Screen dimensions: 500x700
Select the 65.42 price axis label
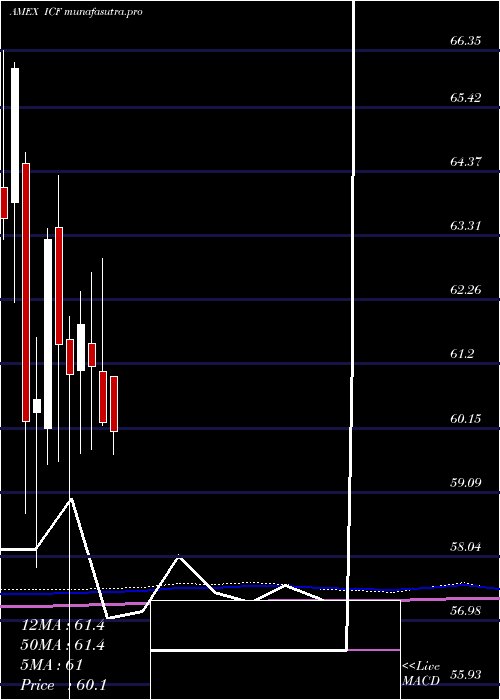tap(466, 97)
